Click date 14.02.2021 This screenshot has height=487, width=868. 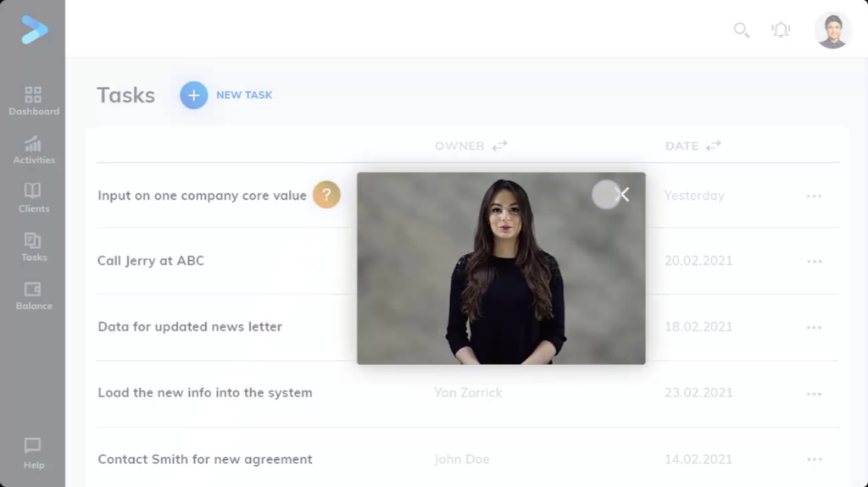tap(698, 459)
